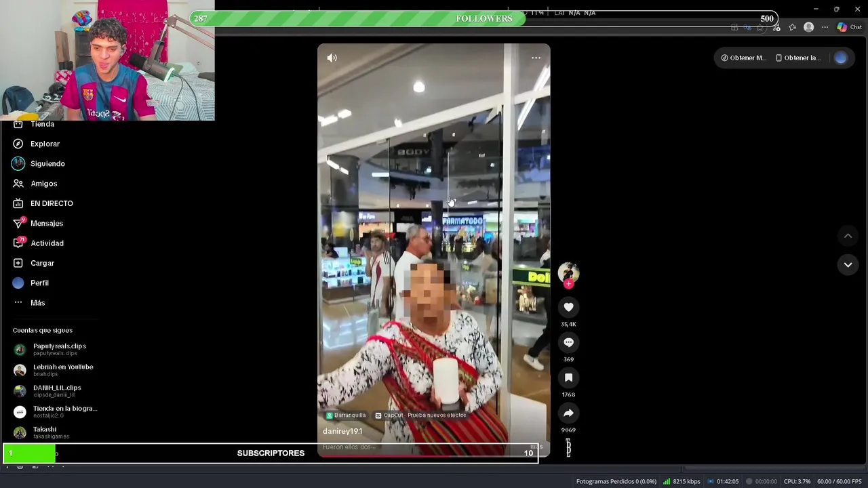Click the red video progress bar
The image size is (868, 488).
click(x=434, y=456)
